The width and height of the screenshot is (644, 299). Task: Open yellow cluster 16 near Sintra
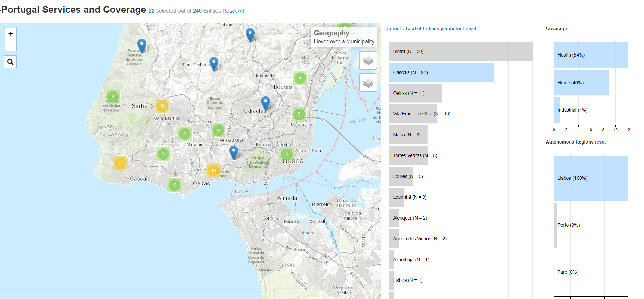point(162,106)
